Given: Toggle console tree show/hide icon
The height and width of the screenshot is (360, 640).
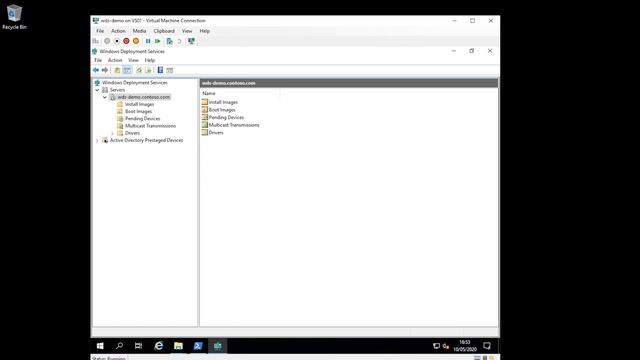Looking at the screenshot, I should (x=127, y=70).
